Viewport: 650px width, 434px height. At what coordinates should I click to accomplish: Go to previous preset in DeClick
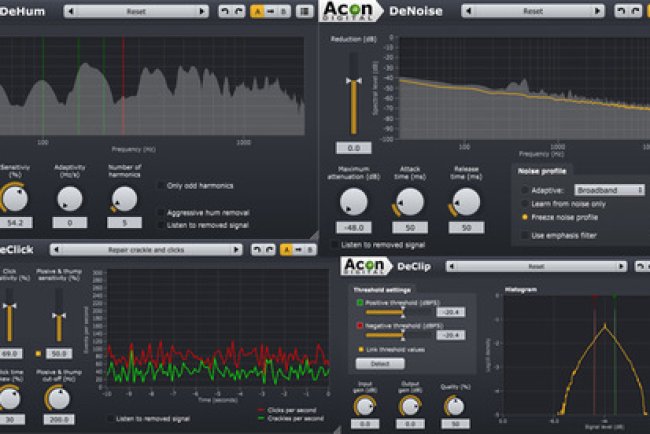(x=56, y=250)
